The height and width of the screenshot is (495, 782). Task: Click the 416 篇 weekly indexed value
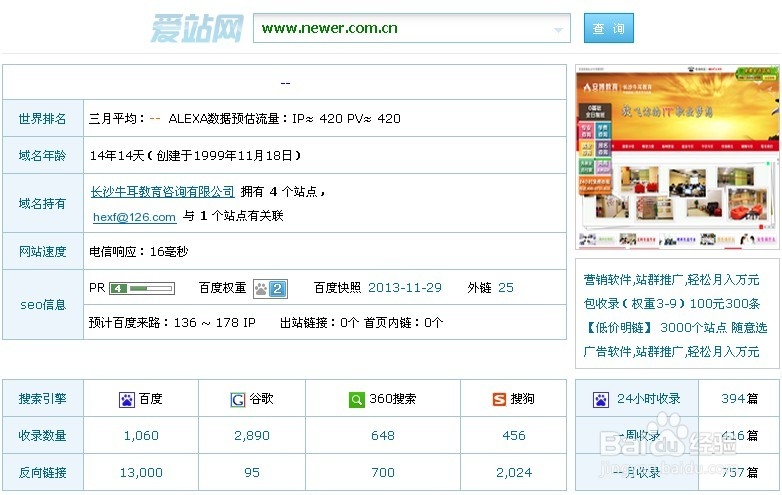(x=740, y=435)
